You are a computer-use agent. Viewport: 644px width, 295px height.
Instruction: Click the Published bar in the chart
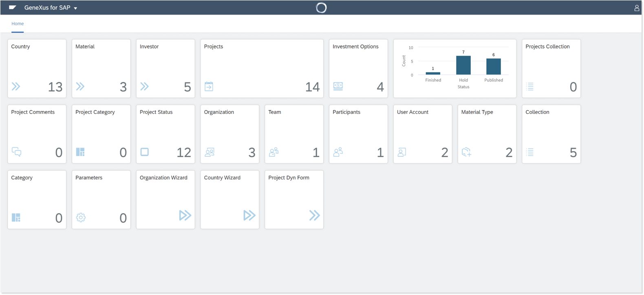493,66
